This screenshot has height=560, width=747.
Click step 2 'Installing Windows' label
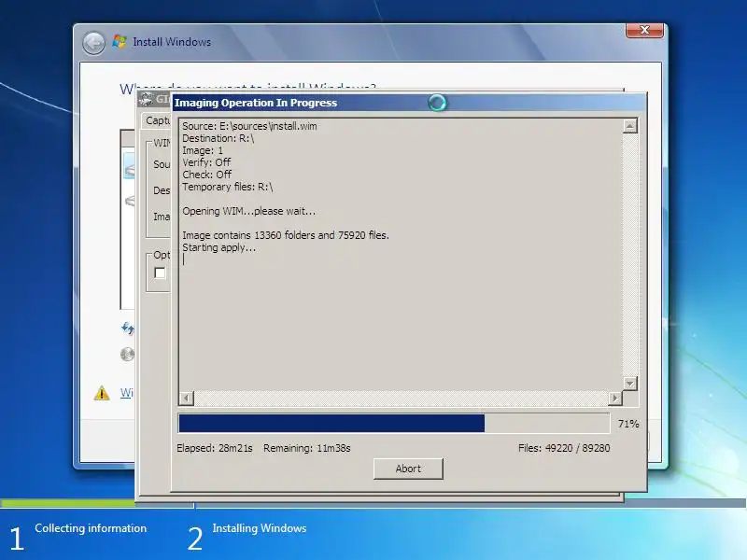(x=260, y=528)
